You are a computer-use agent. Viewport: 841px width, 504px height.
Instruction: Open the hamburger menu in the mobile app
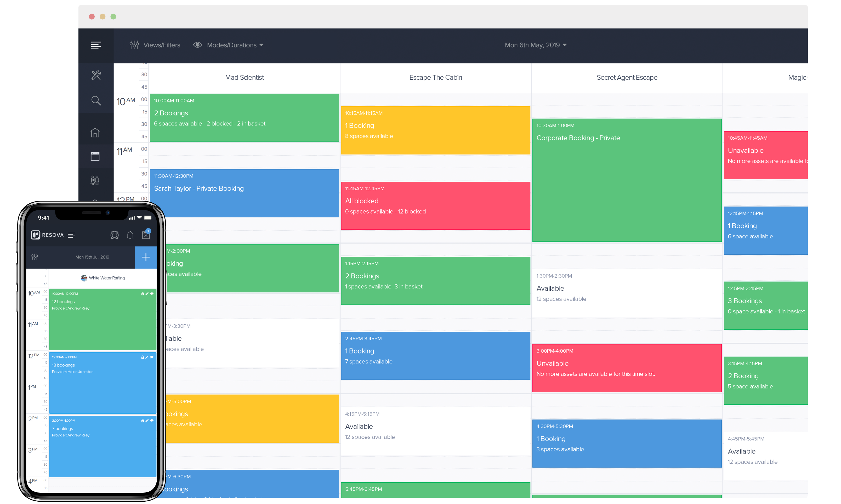71,235
